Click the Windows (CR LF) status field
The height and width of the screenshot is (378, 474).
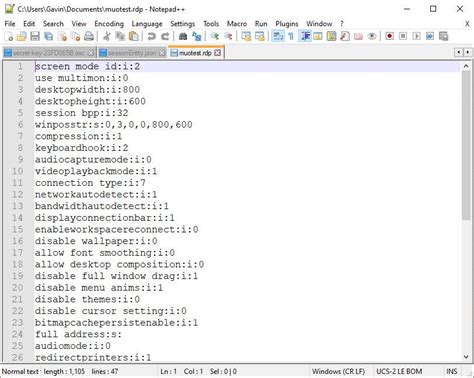[338, 371]
